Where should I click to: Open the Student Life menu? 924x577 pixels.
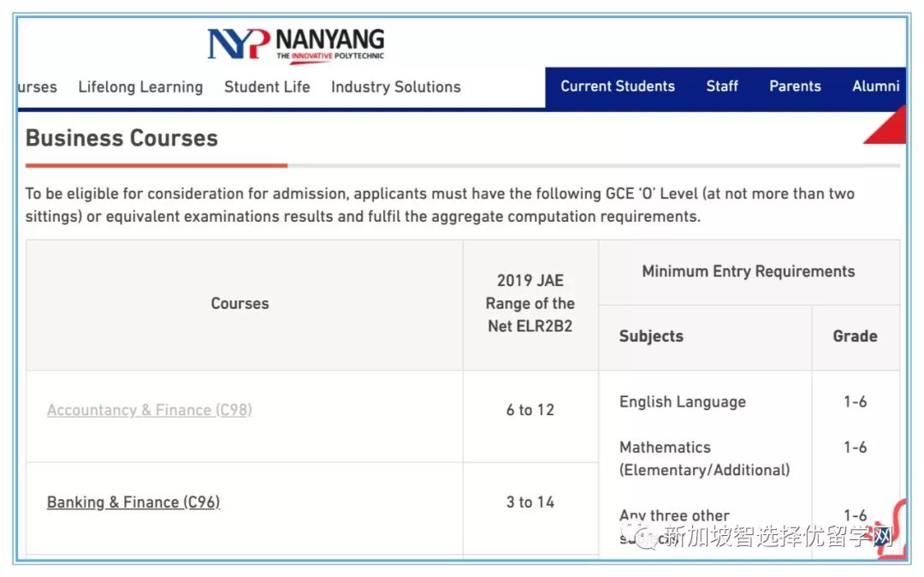click(x=267, y=86)
